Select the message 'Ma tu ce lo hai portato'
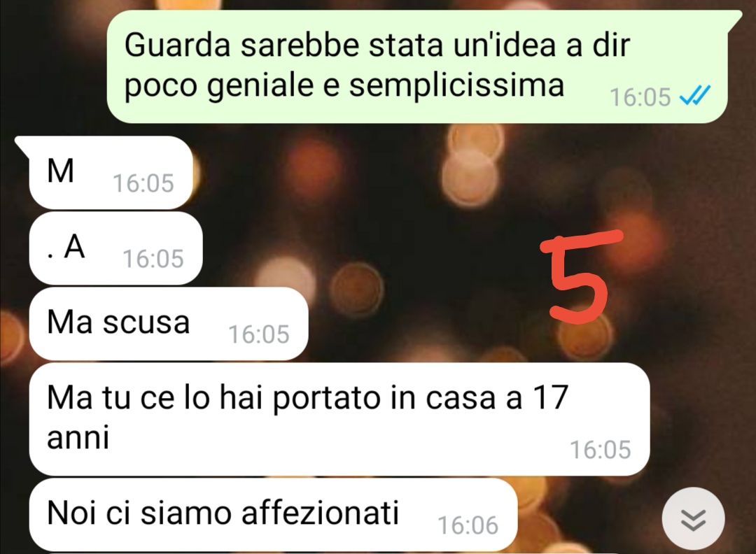The width and height of the screenshot is (756, 554). tap(339, 419)
